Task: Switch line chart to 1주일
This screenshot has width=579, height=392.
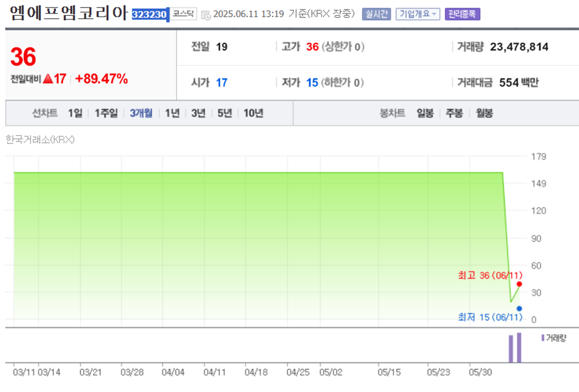Action: (106, 113)
